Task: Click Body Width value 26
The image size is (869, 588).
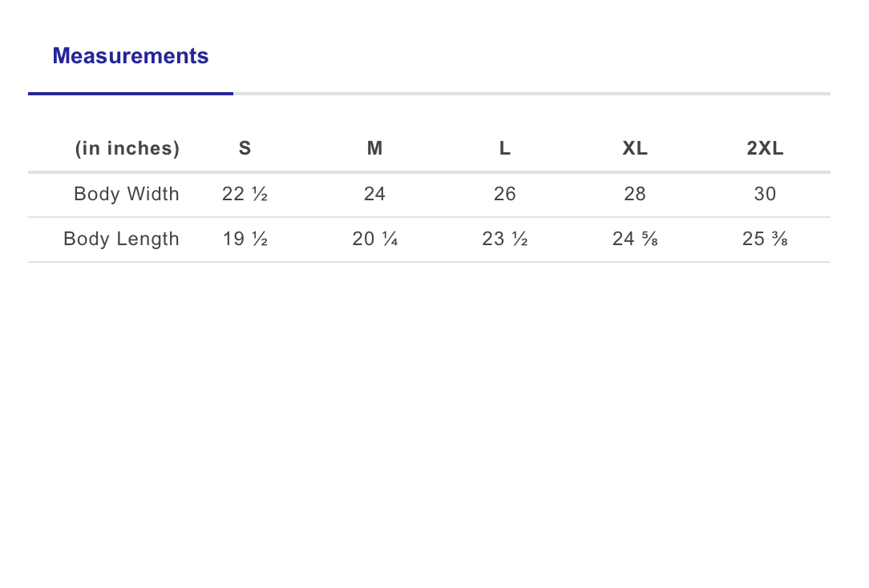Action: 504,194
